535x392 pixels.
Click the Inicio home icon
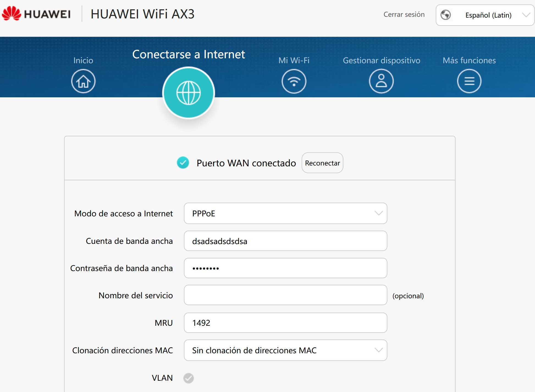point(83,81)
